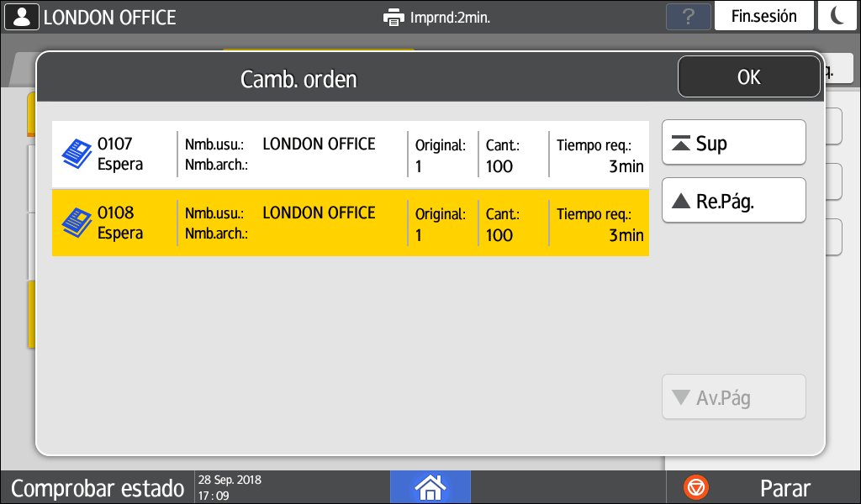The height and width of the screenshot is (504, 861).
Task: Click the document icon for job 0107
Action: [x=77, y=154]
